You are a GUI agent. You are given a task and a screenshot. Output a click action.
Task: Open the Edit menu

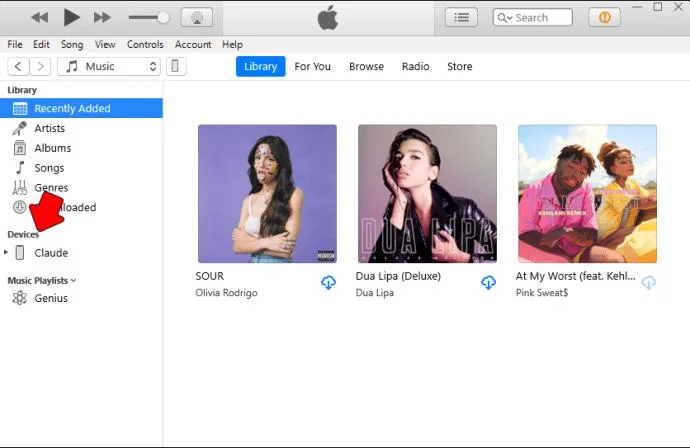(x=41, y=44)
